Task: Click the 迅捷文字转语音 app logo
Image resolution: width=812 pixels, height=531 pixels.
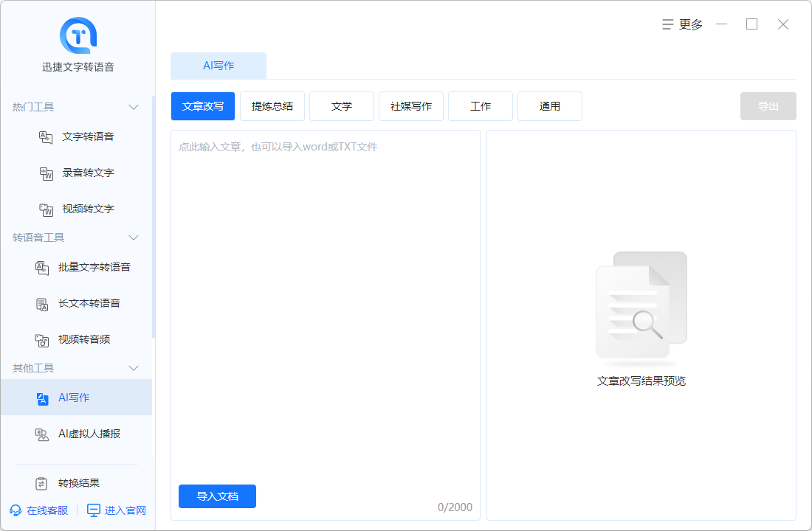Action: pos(78,35)
